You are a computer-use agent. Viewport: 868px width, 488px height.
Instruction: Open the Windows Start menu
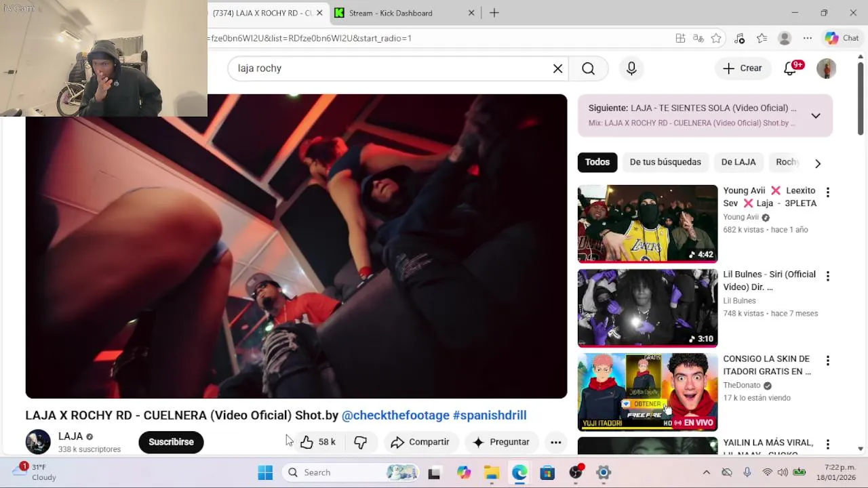[265, 472]
